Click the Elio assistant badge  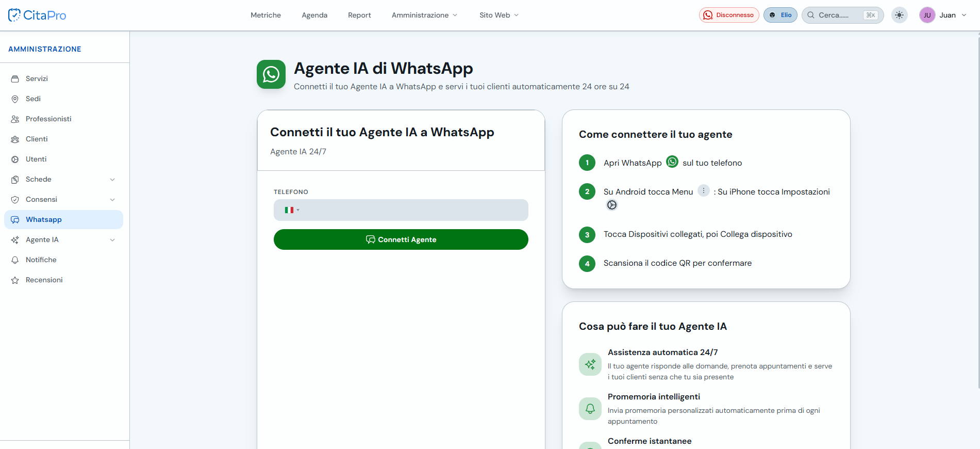click(x=780, y=15)
